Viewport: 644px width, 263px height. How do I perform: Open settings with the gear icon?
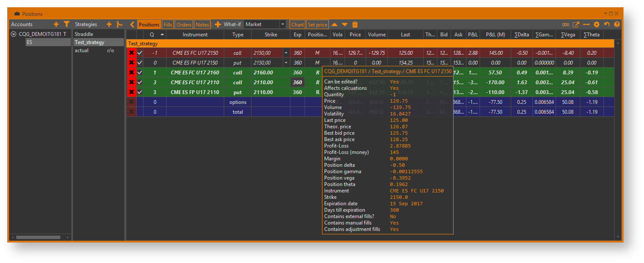[x=597, y=24]
